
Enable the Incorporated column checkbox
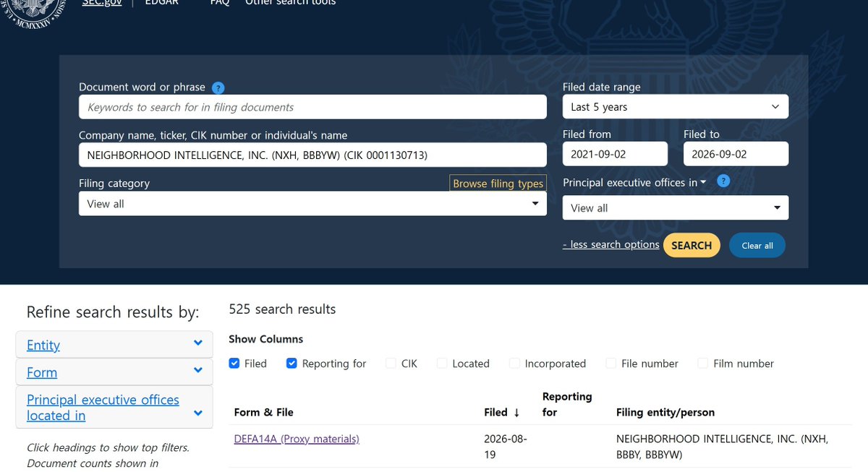click(x=514, y=364)
